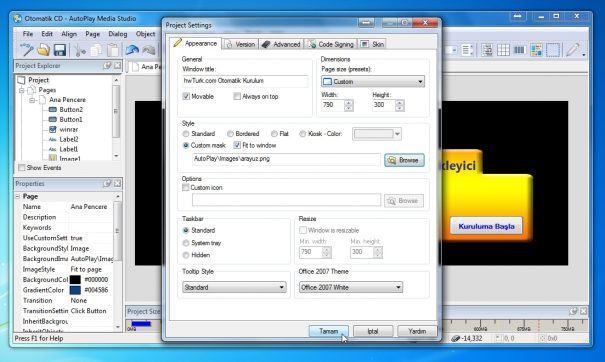Open the Office 2007 Theme dropdown
605x362 pixels.
pyautogui.click(x=351, y=287)
